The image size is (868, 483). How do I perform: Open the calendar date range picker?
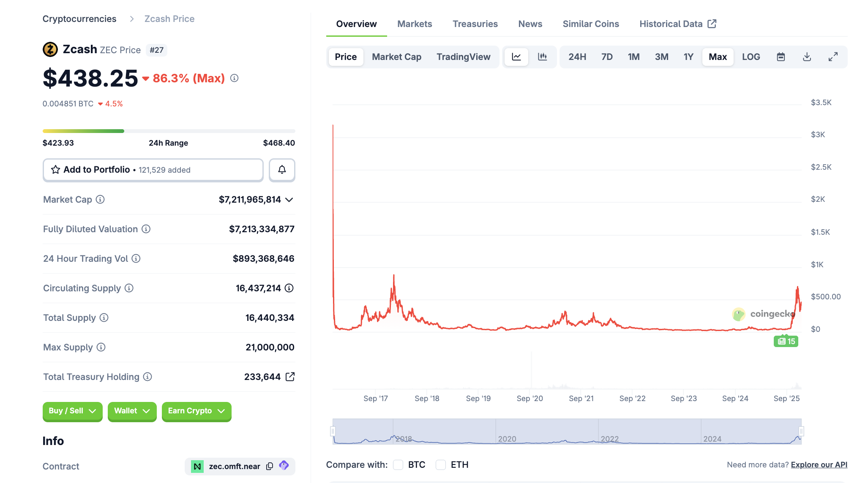pos(781,57)
